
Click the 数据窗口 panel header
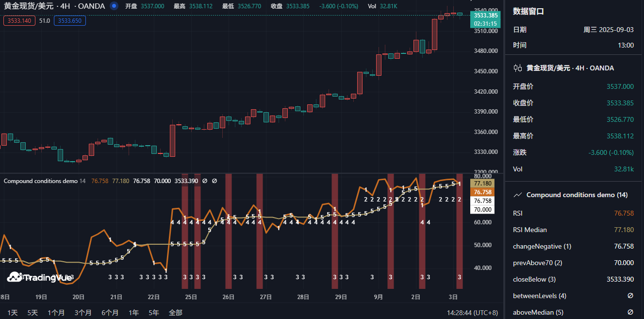click(x=528, y=12)
